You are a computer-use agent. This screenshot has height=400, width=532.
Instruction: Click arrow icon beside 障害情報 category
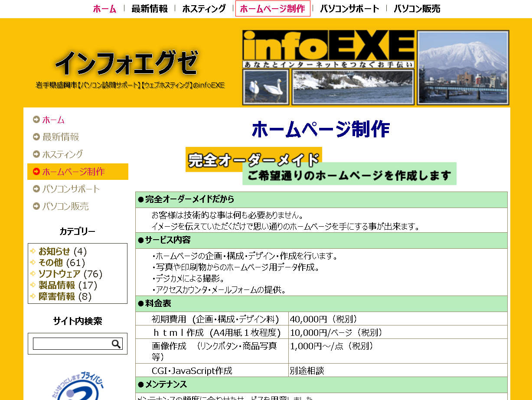[x=33, y=297]
